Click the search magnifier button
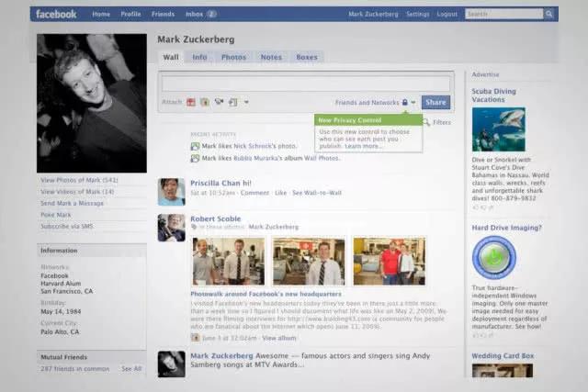The image size is (588, 392). (549, 15)
